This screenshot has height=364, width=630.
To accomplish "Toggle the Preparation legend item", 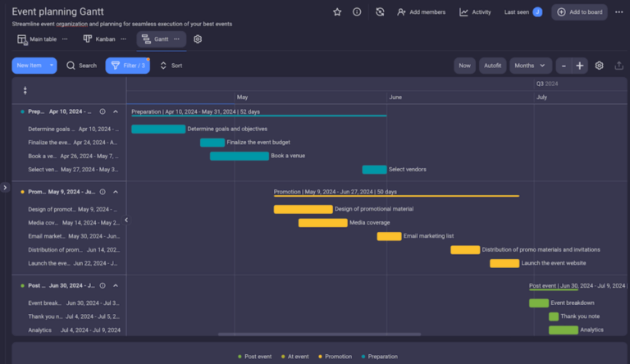I will 381,357.
